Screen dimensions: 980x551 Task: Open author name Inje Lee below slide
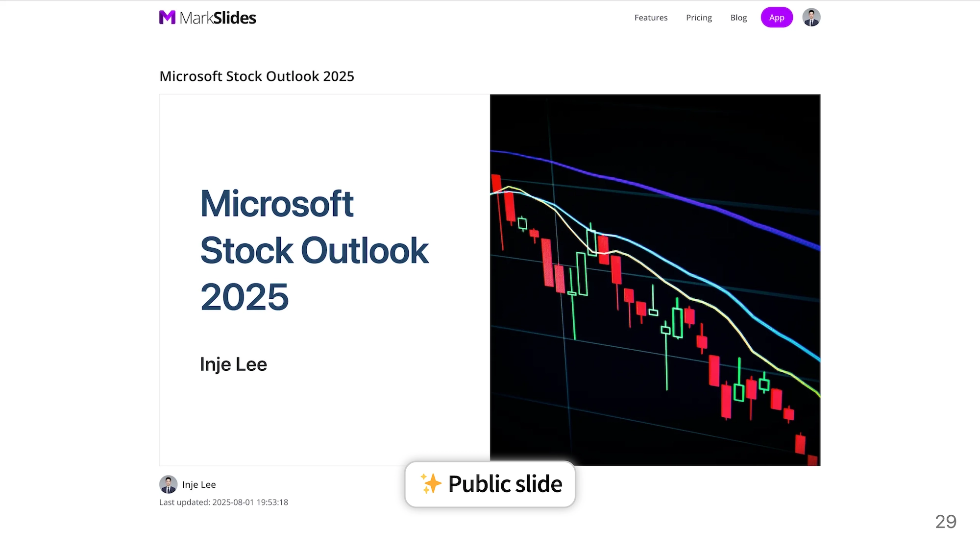(199, 484)
